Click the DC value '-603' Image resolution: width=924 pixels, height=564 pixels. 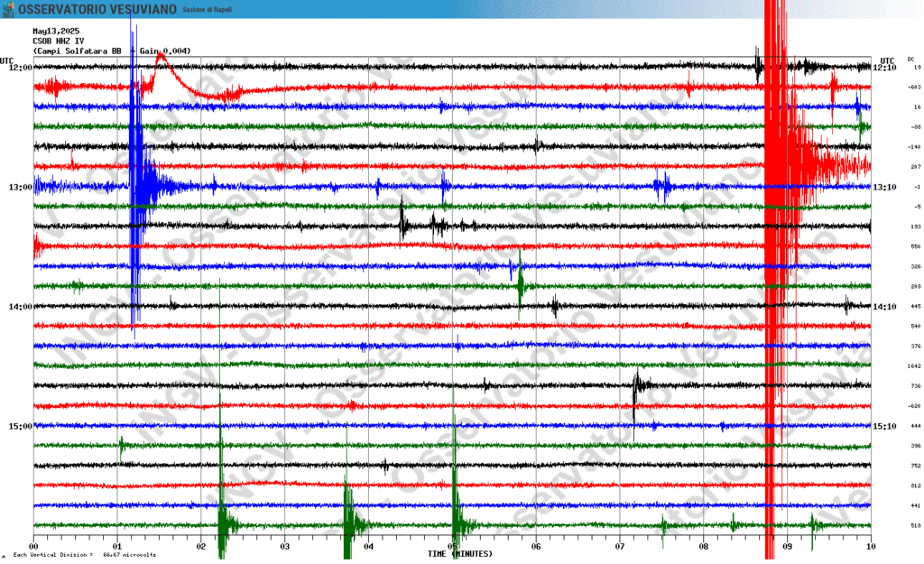(x=915, y=88)
